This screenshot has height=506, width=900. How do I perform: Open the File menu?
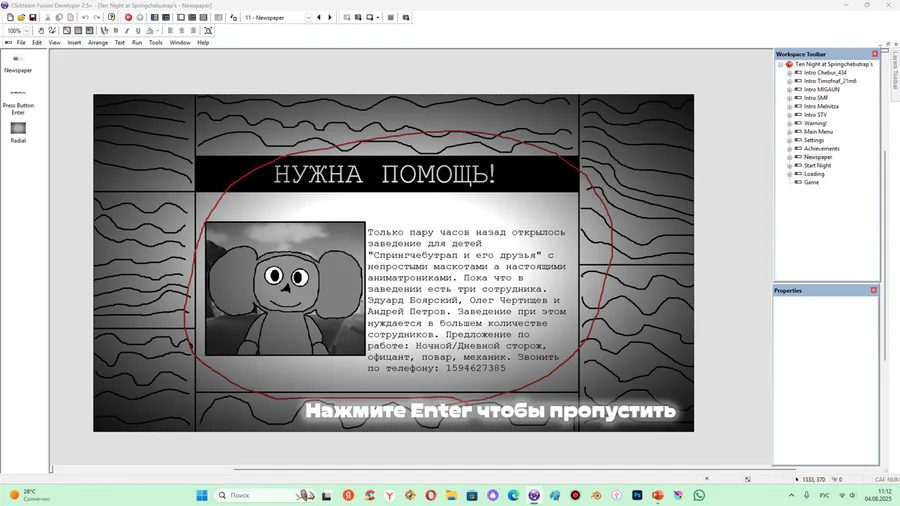[21, 42]
